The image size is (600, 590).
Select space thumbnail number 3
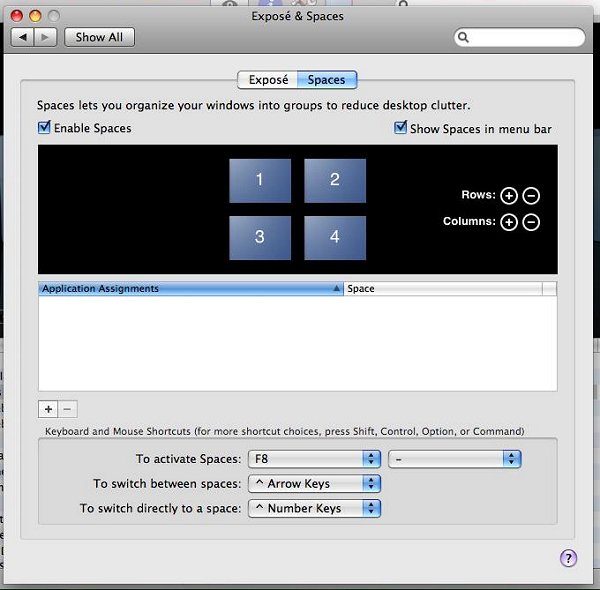click(x=260, y=238)
